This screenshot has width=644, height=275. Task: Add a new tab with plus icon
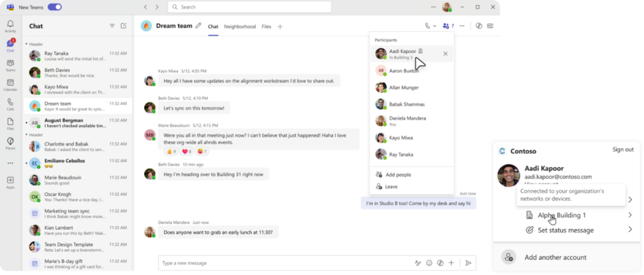[280, 26]
